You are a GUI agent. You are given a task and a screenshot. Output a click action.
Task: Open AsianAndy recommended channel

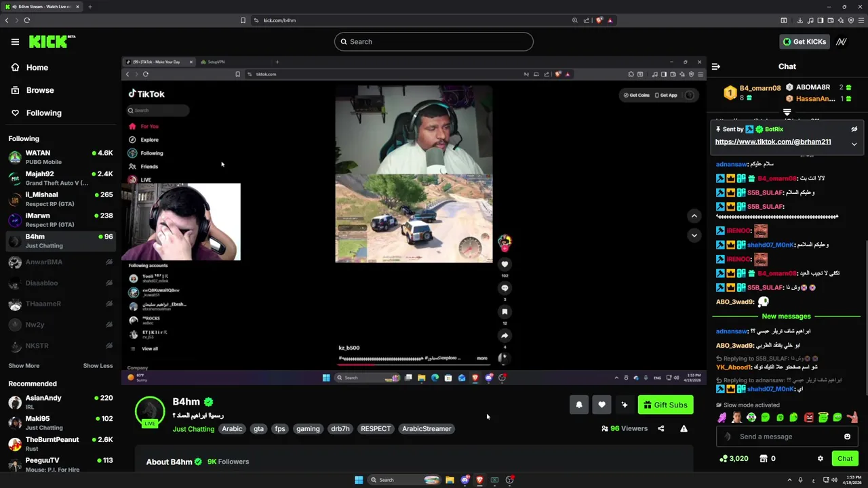pos(60,402)
